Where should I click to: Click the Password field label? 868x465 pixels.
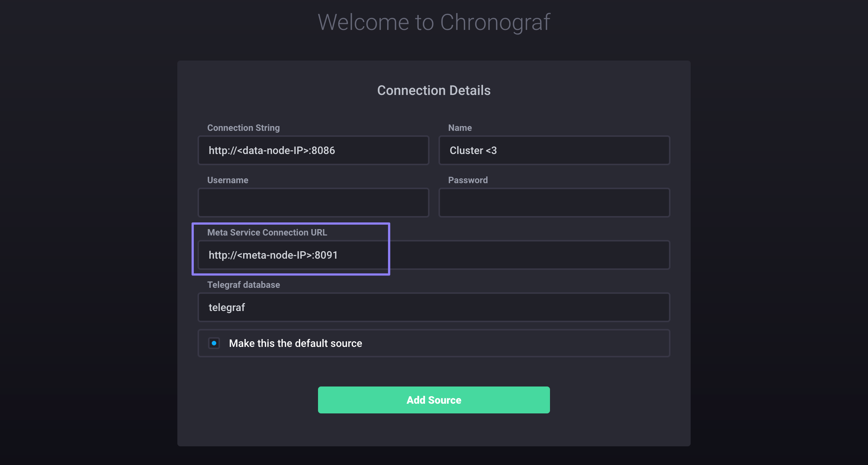(x=468, y=180)
